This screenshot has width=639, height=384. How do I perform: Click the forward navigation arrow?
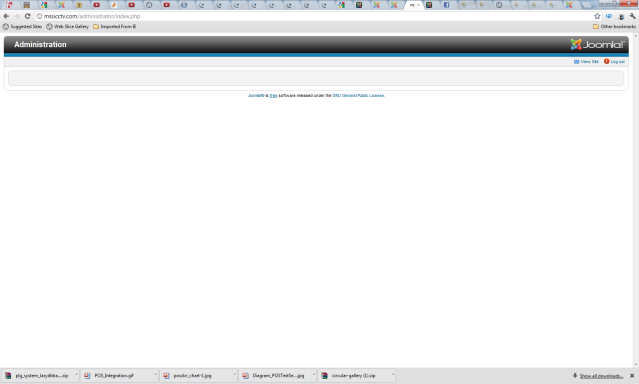tap(17, 16)
